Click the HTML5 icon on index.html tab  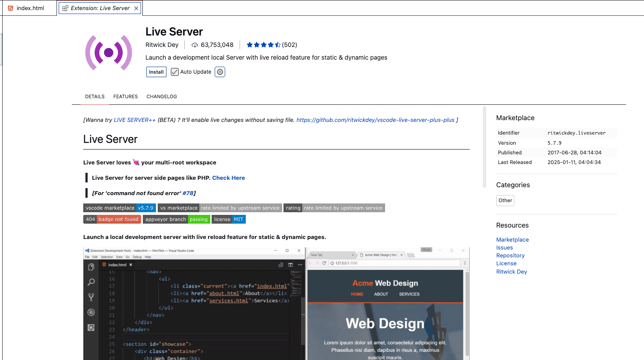tap(11, 8)
